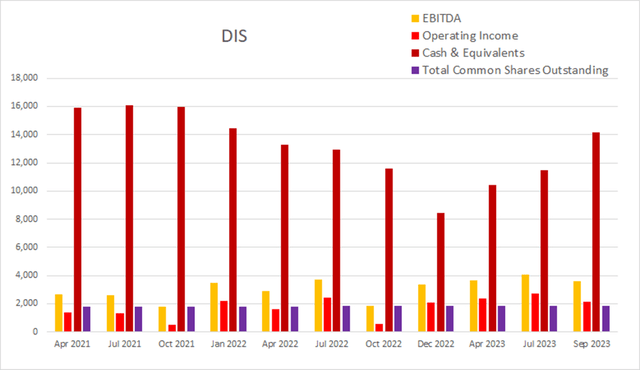
Task: Select the Oct 2022 Cash & Equivalents bar
Action: pos(389,250)
